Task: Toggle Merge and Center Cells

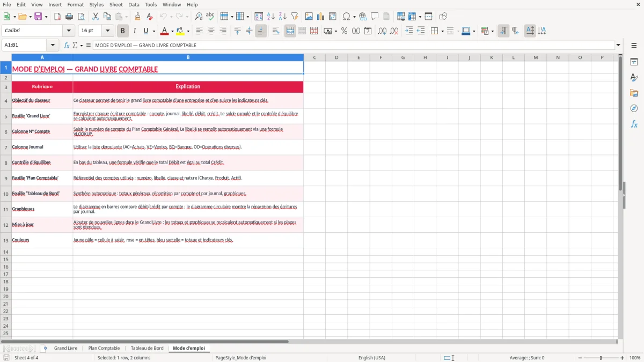Action: pyautogui.click(x=290, y=31)
